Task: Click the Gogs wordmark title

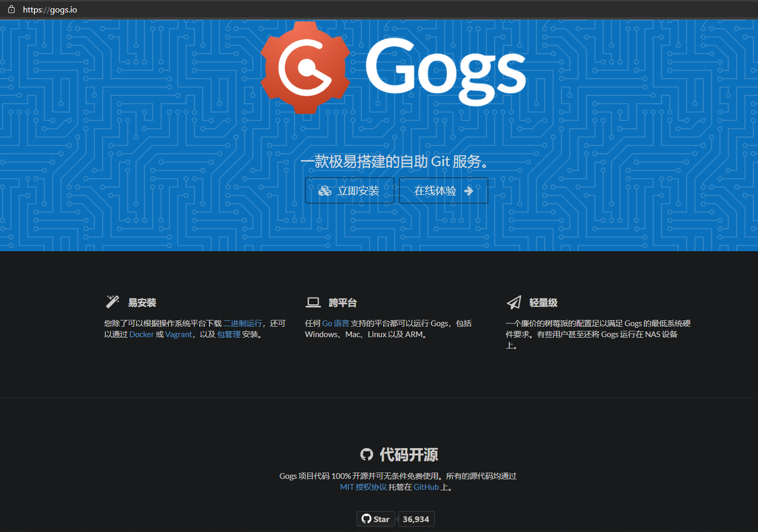Action: click(446, 71)
